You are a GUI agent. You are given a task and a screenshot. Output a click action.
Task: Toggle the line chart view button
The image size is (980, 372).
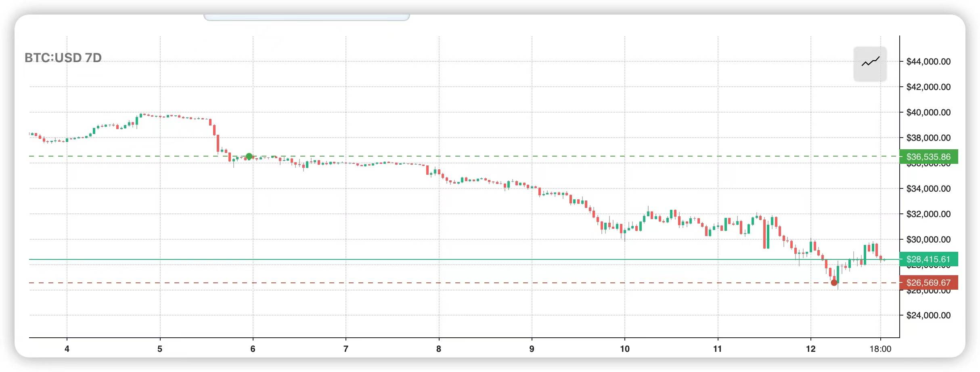(x=870, y=64)
